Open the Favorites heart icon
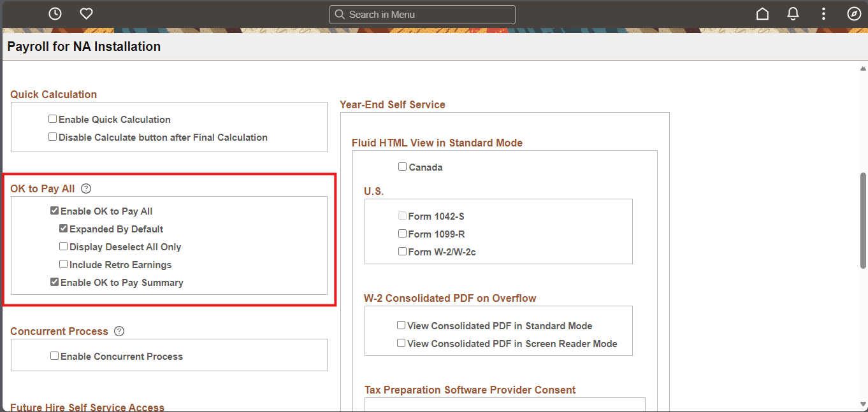The height and width of the screenshot is (412, 868). pos(85,13)
